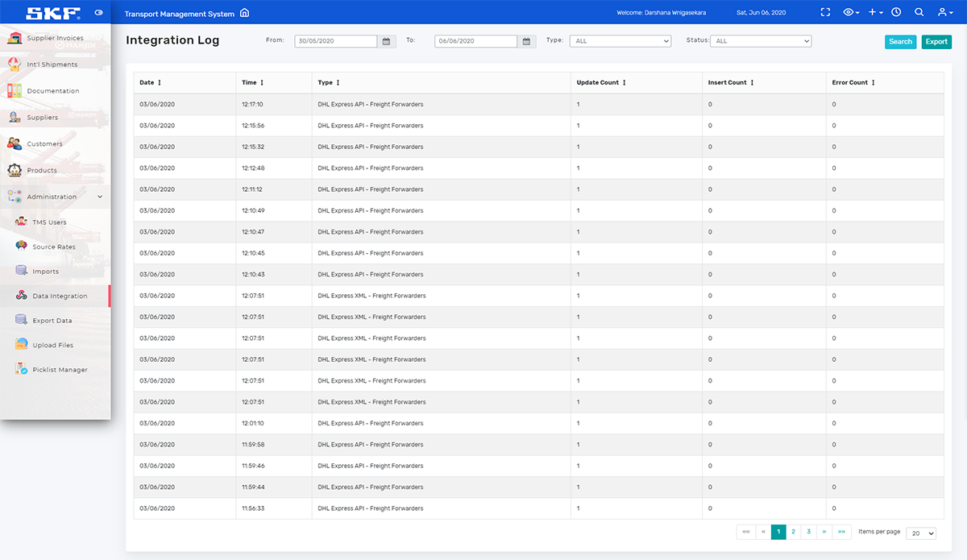967x560 pixels.
Task: Toggle fullscreen mode icon in header
Action: pos(824,13)
